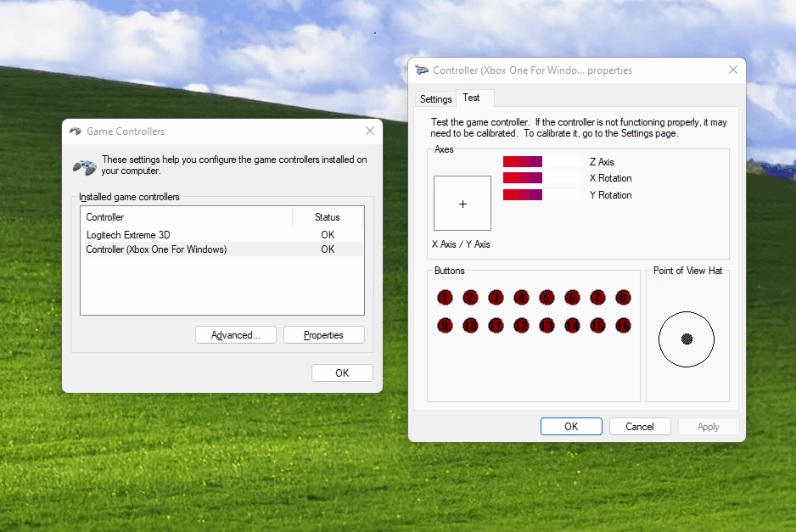The height and width of the screenshot is (532, 796).
Task: Click OK in the controller properties dialog
Action: 571,427
